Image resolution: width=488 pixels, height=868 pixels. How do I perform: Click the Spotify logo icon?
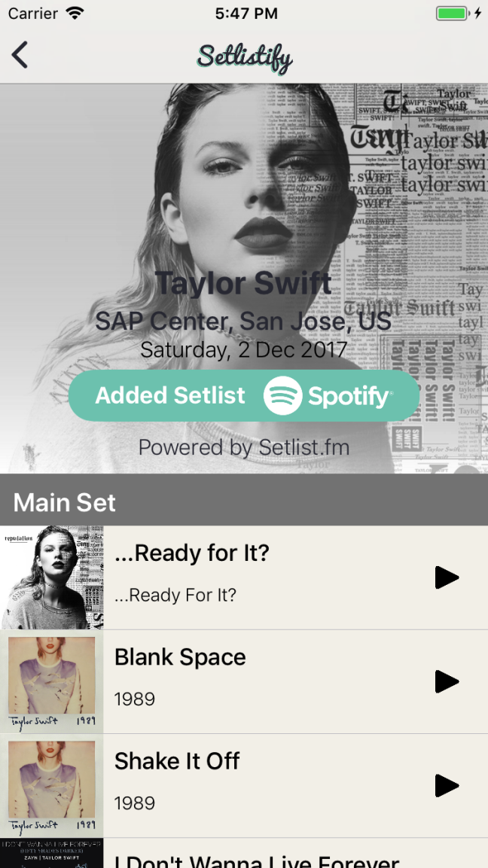coord(282,395)
